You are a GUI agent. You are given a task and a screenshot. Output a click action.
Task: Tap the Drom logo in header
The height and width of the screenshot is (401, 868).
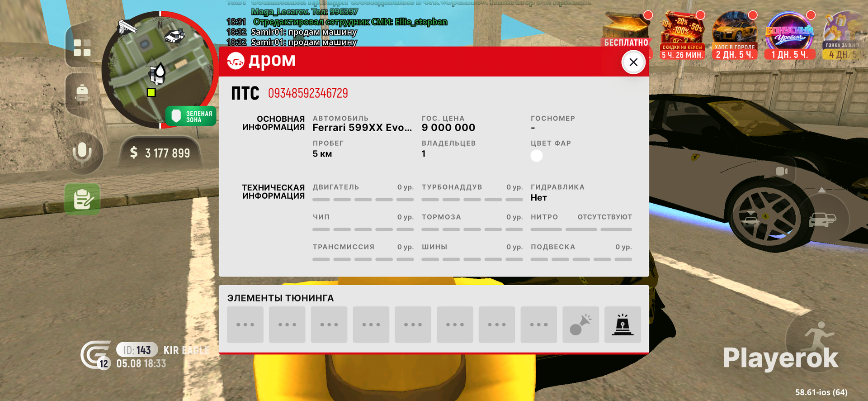(261, 61)
